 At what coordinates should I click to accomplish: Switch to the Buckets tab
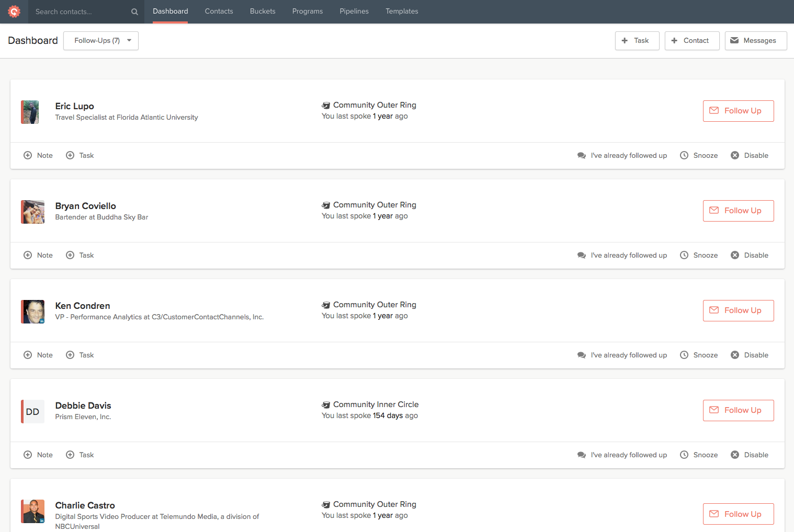(x=263, y=11)
